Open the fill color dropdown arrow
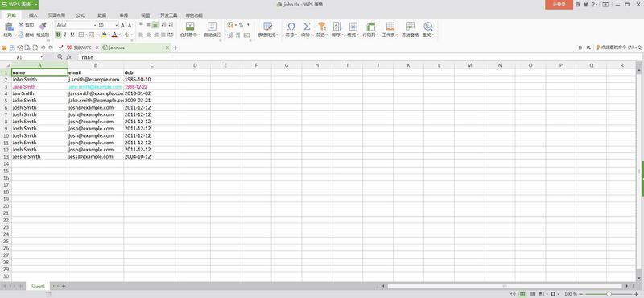Viewport: 644px width, 298px height. tap(109, 35)
